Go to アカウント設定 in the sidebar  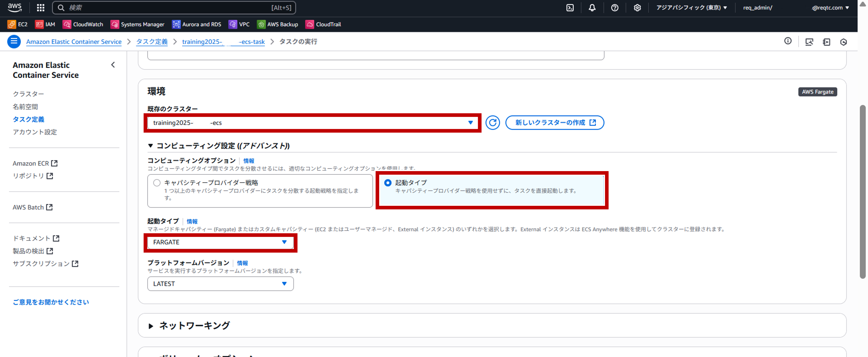[35, 132]
